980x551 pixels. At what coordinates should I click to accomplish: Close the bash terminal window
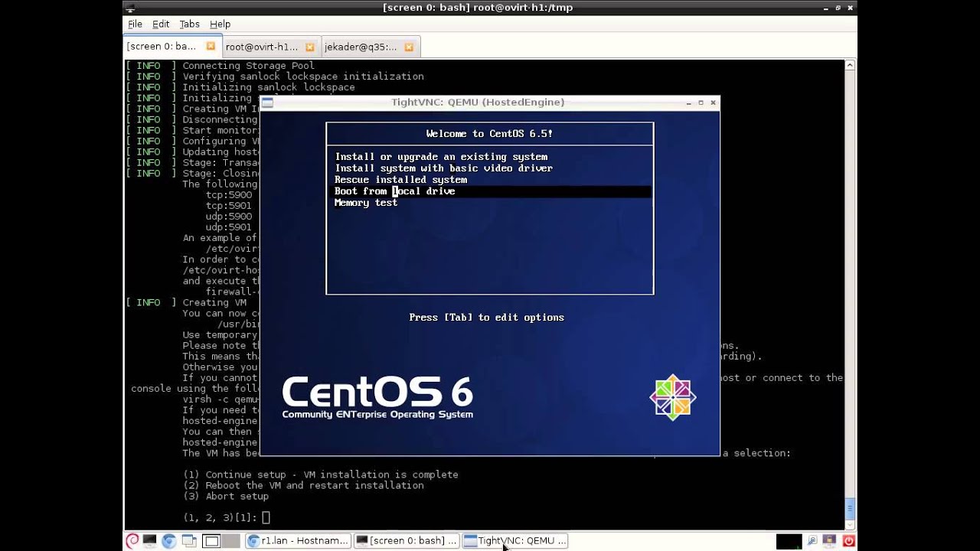click(x=851, y=8)
